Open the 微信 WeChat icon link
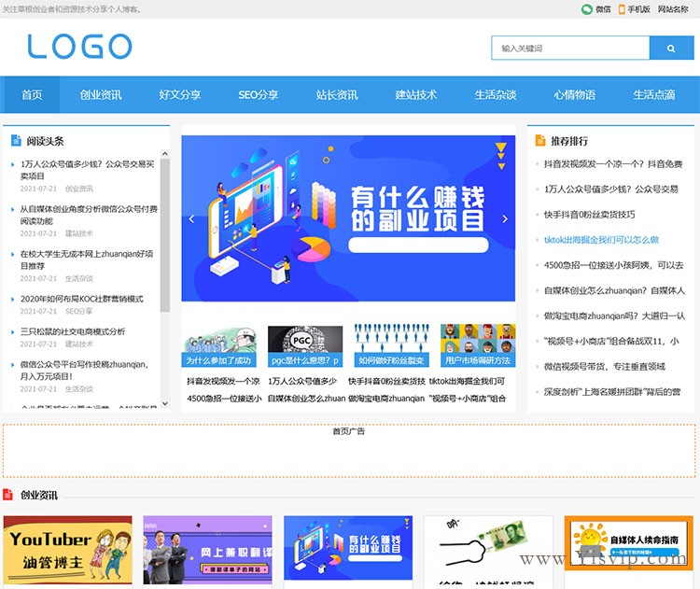 click(x=595, y=9)
